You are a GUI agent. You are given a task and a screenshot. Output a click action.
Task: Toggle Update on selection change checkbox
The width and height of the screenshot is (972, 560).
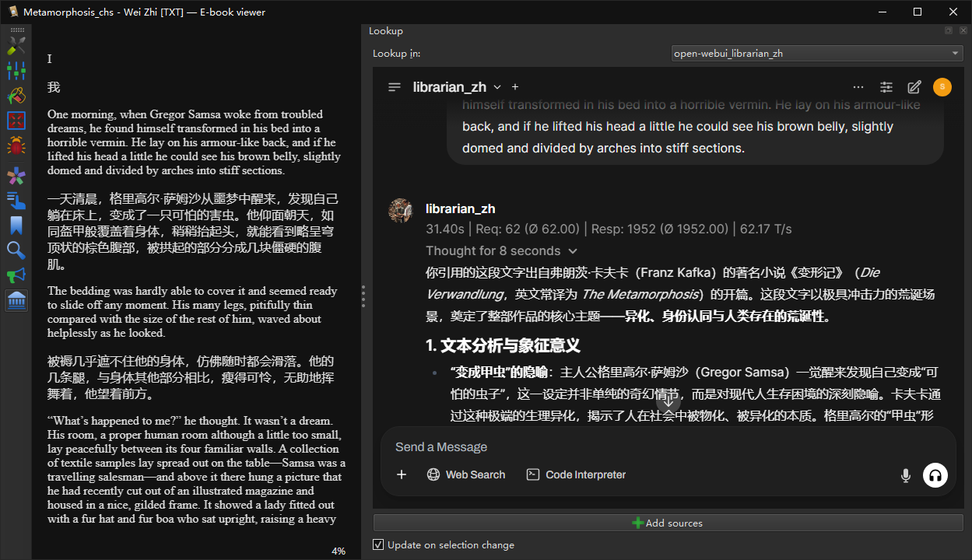[378, 544]
